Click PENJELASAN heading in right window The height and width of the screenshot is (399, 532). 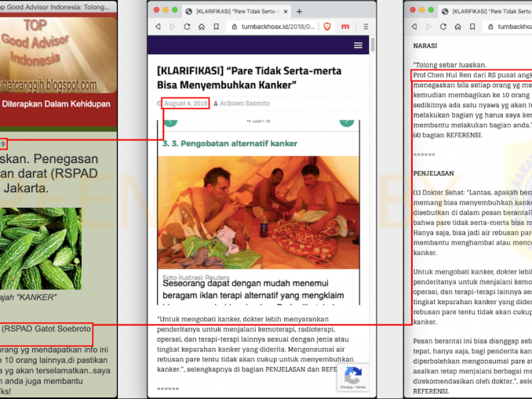click(x=434, y=173)
